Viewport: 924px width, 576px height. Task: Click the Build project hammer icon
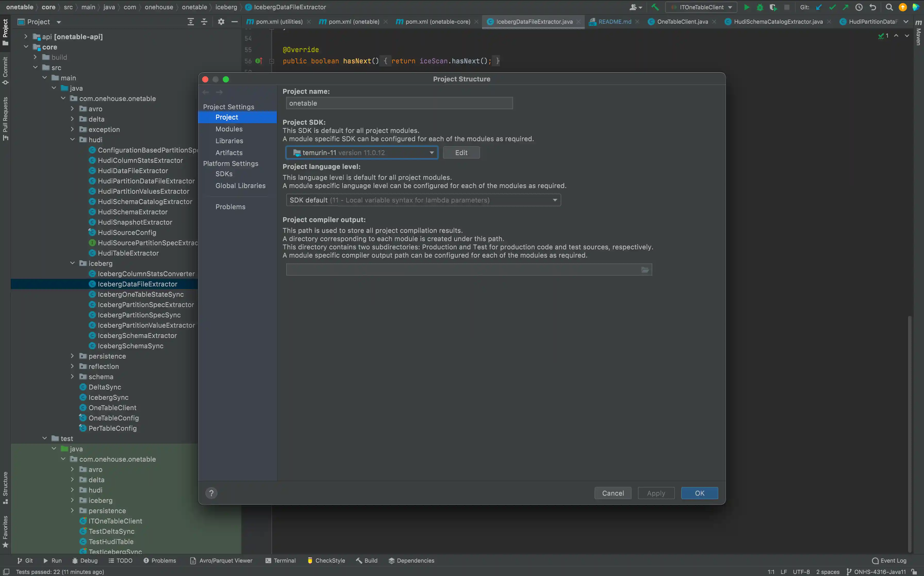pyautogui.click(x=655, y=7)
